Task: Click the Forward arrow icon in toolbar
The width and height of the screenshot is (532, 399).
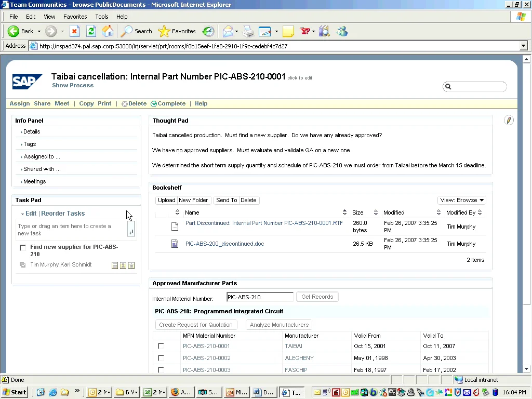Action: pyautogui.click(x=51, y=31)
